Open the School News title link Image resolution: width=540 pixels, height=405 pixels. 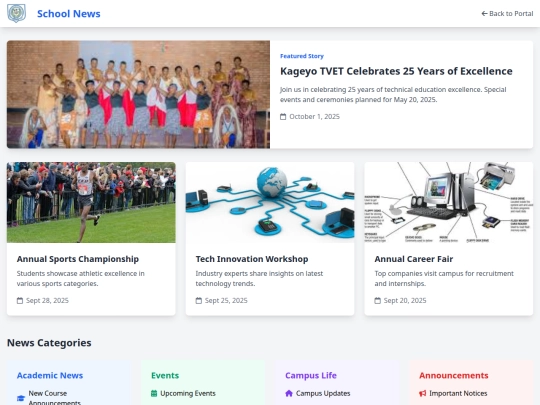[x=69, y=14]
